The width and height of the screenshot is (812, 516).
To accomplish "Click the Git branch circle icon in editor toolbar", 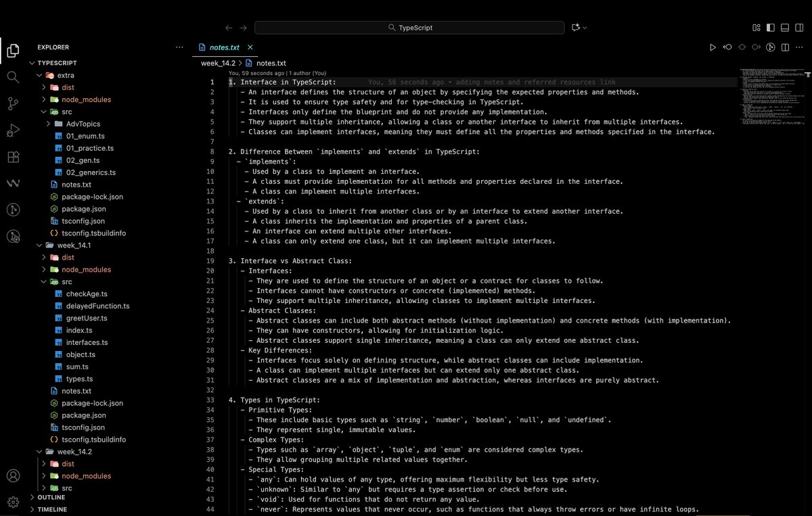I will (x=771, y=47).
